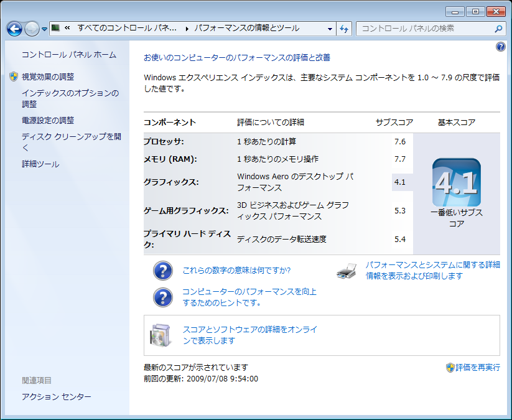Maximize the window
512x420 pixels.
pos(475,12)
